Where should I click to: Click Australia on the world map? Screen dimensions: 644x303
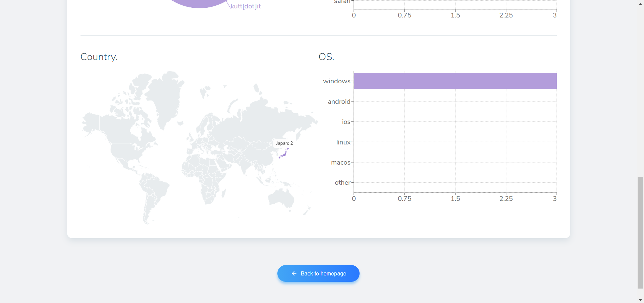281,198
